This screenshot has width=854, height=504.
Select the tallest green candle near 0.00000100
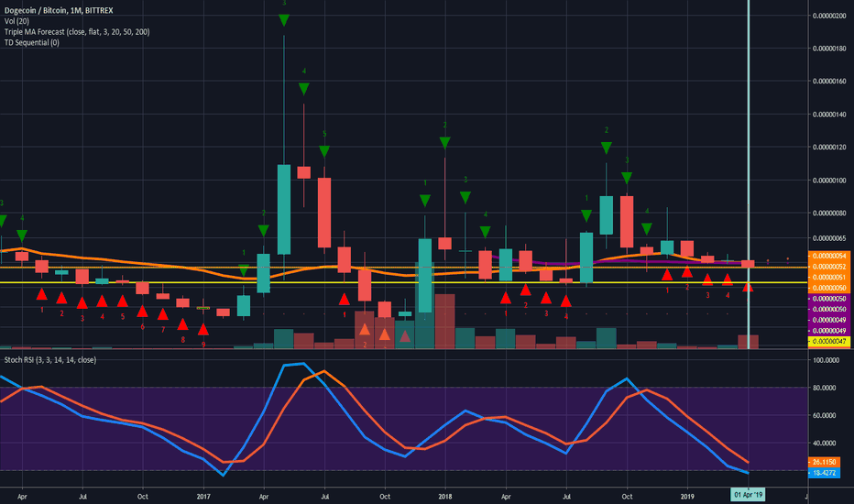(284, 209)
